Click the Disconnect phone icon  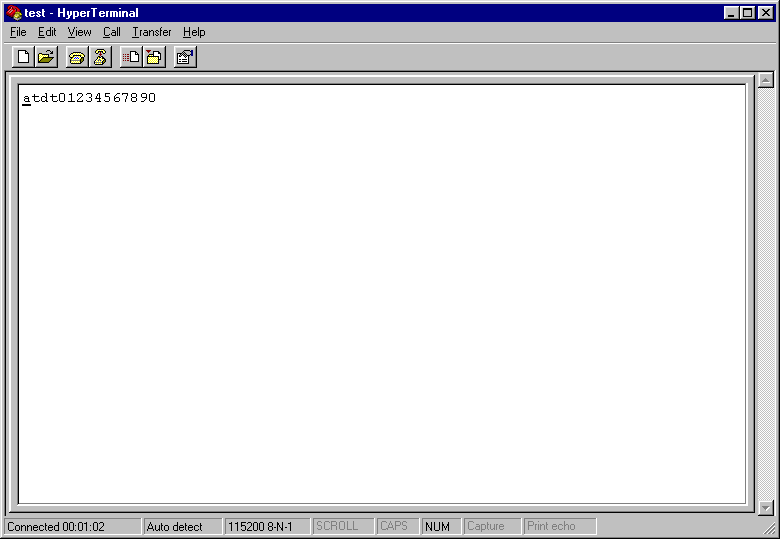(x=100, y=57)
